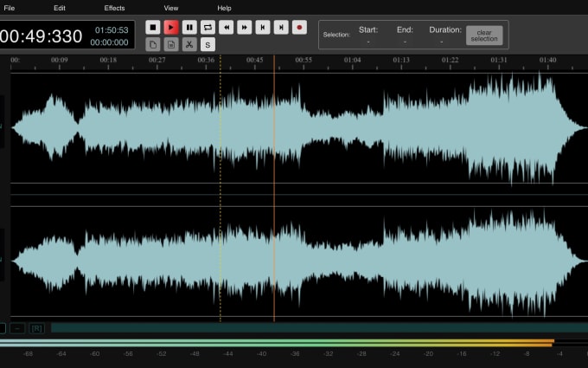The image size is (588, 368).
Task: Jump to the start of the track
Action: (263, 28)
